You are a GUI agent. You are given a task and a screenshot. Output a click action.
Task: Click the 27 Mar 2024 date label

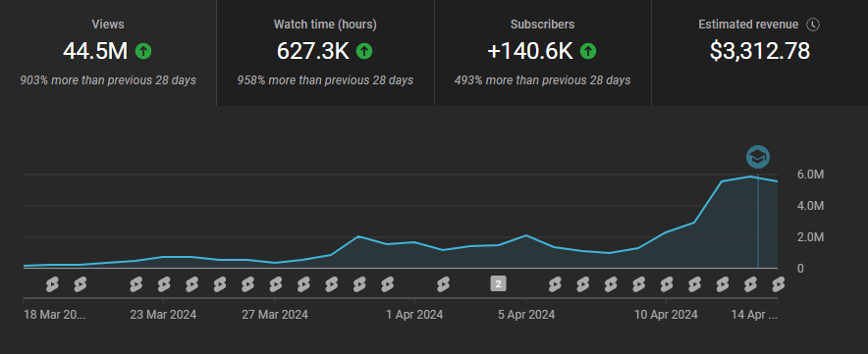click(x=275, y=315)
